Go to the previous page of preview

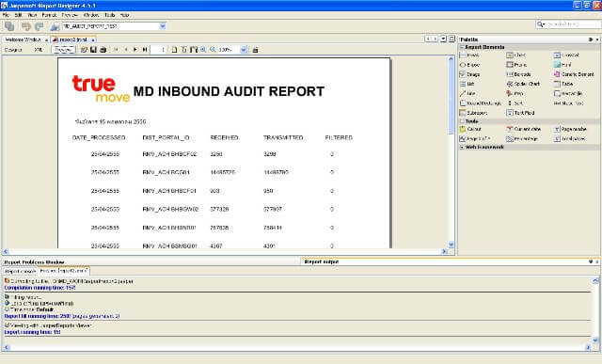pos(126,50)
